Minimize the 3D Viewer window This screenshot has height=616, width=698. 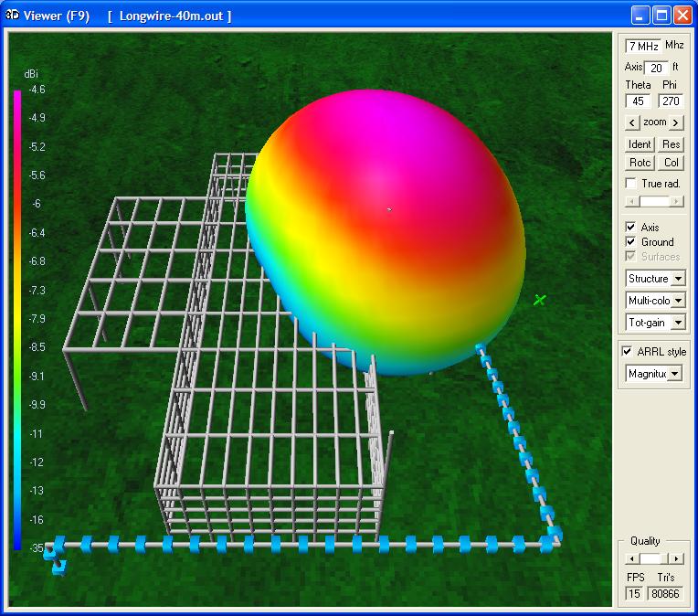coord(640,16)
